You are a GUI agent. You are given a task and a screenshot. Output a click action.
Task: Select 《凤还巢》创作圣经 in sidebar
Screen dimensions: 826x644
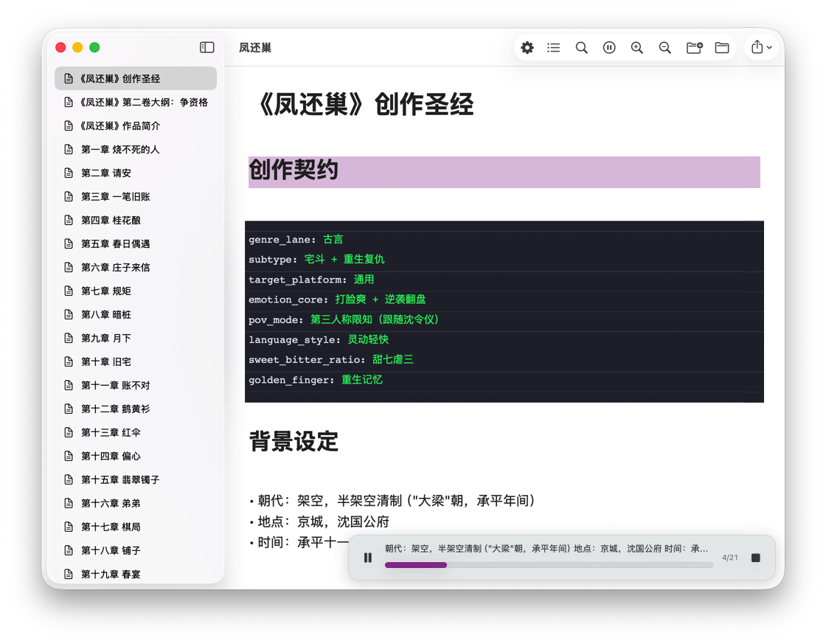136,78
